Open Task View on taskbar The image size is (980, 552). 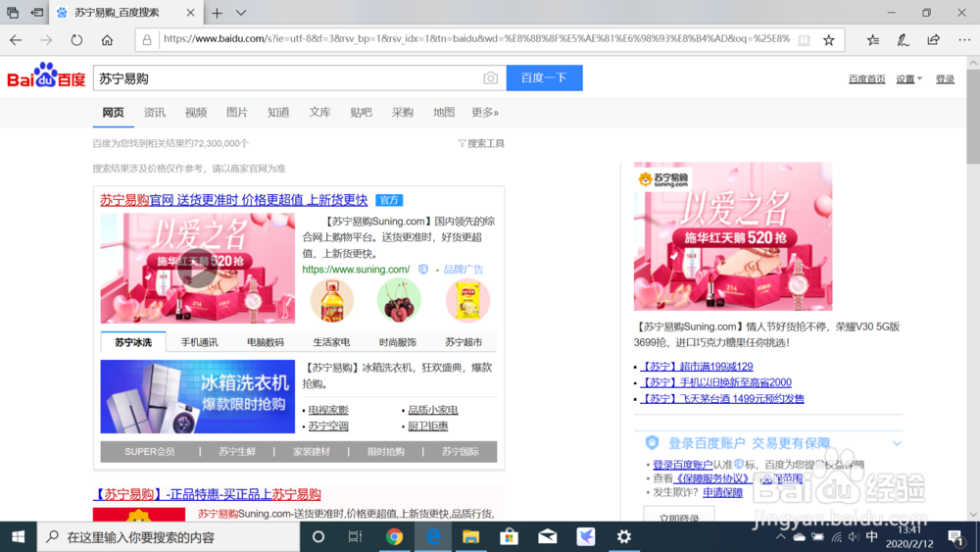[355, 537]
